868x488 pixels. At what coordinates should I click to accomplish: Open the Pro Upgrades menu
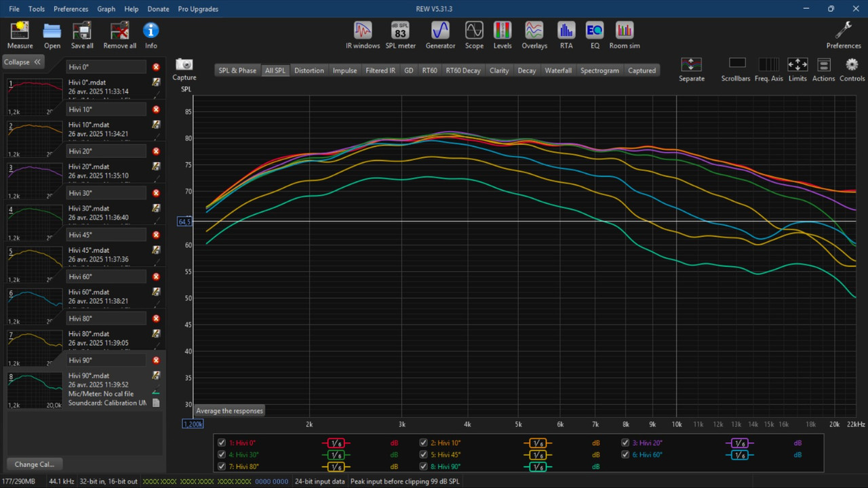pos(198,9)
